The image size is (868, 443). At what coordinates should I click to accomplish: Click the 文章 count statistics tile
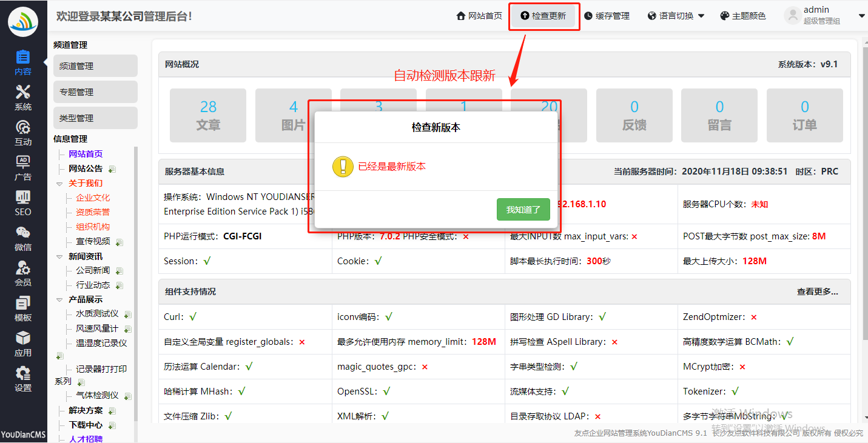click(x=208, y=115)
